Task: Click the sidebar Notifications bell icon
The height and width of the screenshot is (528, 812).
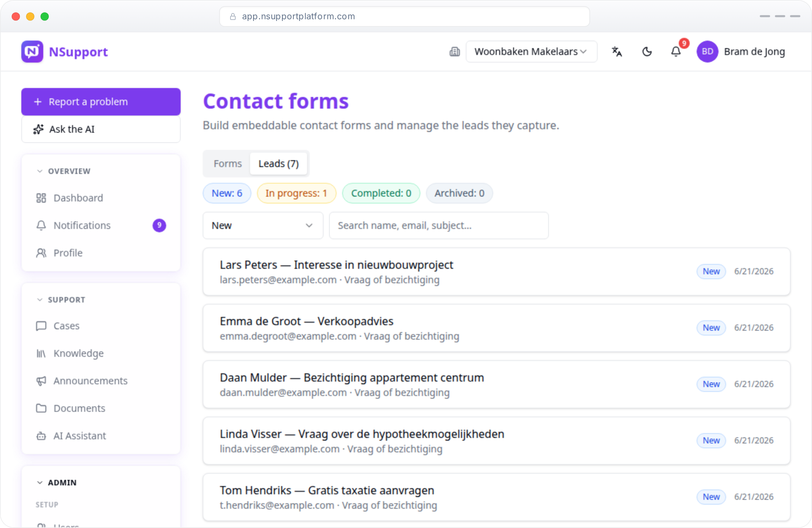Action: [41, 225]
